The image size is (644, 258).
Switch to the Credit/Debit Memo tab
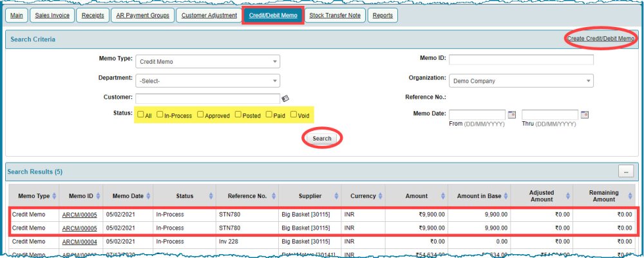(x=273, y=15)
